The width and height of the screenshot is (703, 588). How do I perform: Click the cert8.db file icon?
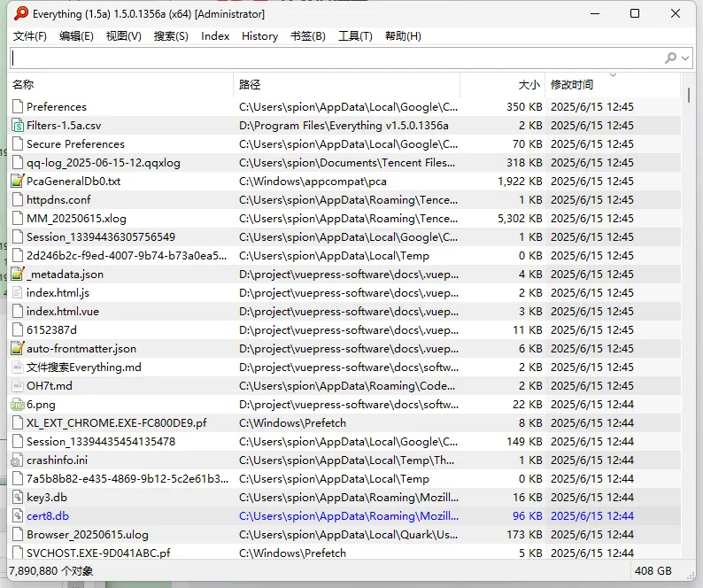point(18,515)
